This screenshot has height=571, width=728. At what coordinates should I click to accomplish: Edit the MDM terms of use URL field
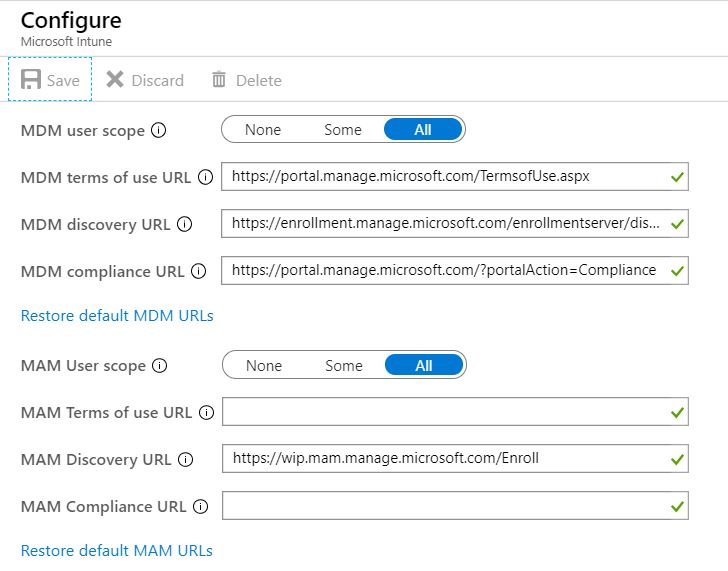pyautogui.click(x=455, y=176)
